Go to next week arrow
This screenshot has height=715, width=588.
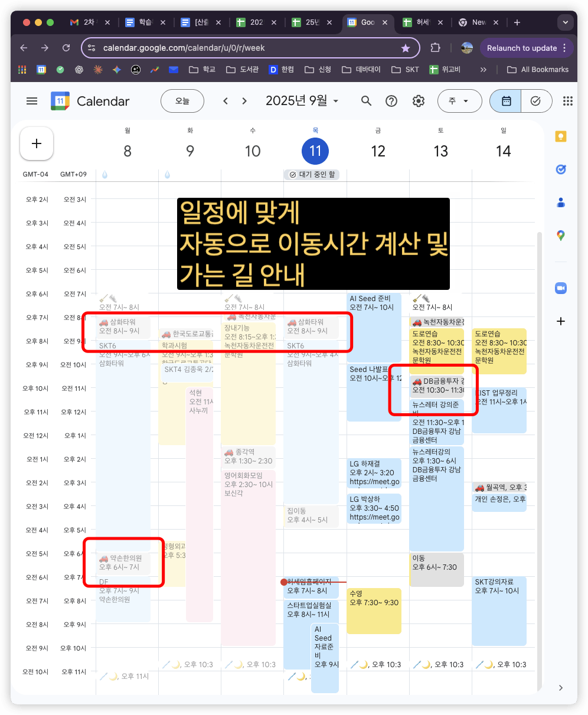(244, 101)
